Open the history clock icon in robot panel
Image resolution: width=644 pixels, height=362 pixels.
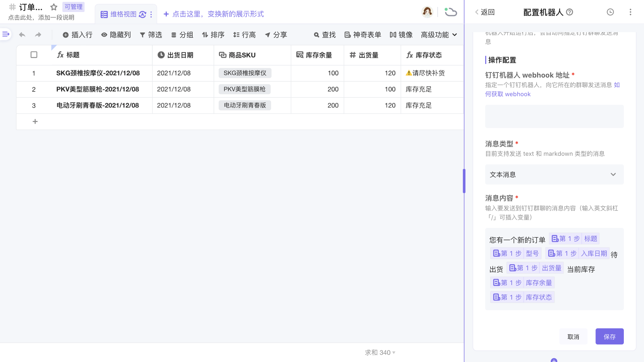click(610, 12)
